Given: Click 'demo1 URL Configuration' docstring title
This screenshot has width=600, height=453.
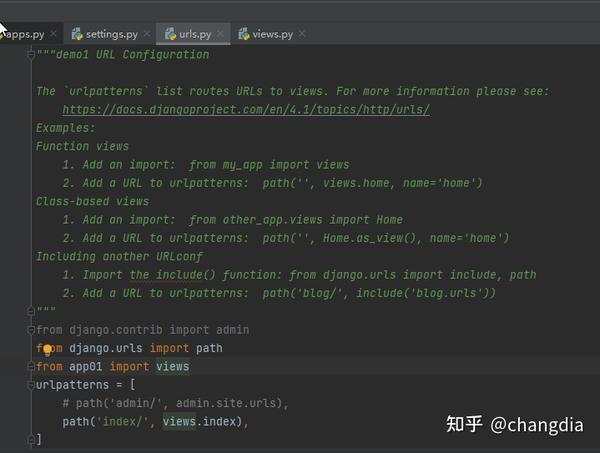Looking at the screenshot, I should [x=132, y=54].
